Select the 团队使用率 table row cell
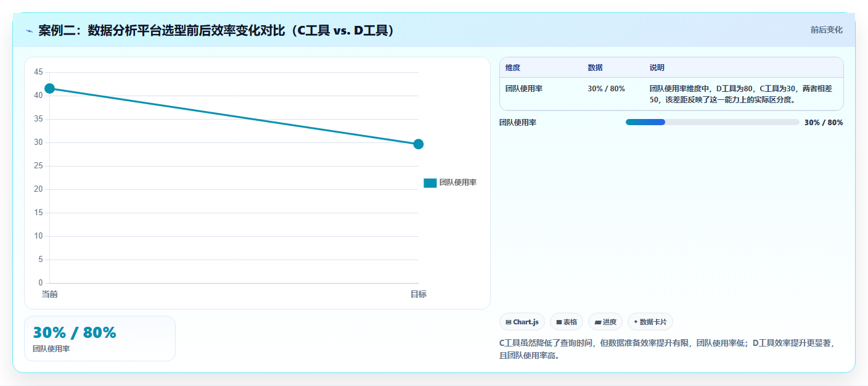Image resolution: width=868 pixels, height=386 pixels. click(x=524, y=89)
